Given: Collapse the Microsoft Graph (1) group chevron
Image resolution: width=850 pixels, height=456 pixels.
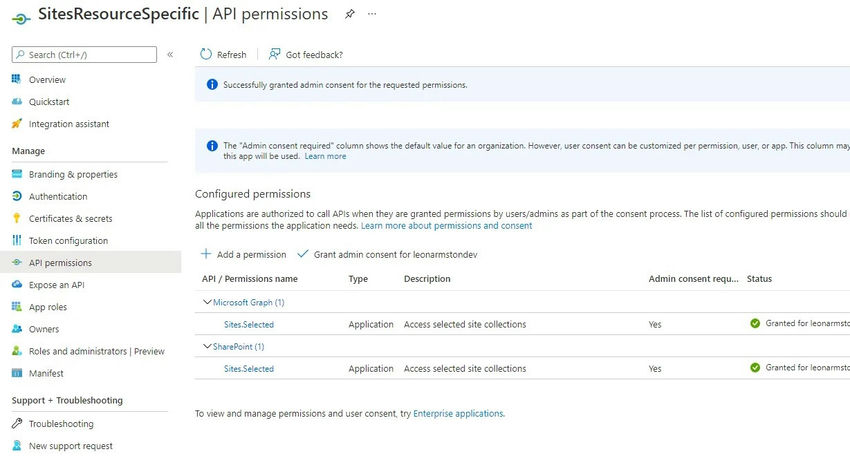Looking at the screenshot, I should coord(207,302).
